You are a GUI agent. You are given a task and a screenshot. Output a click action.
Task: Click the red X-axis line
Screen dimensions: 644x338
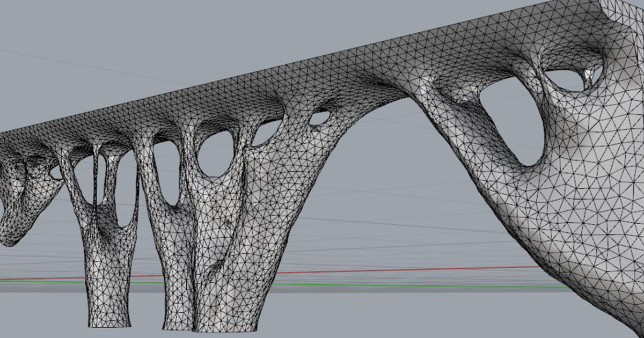[408, 269]
